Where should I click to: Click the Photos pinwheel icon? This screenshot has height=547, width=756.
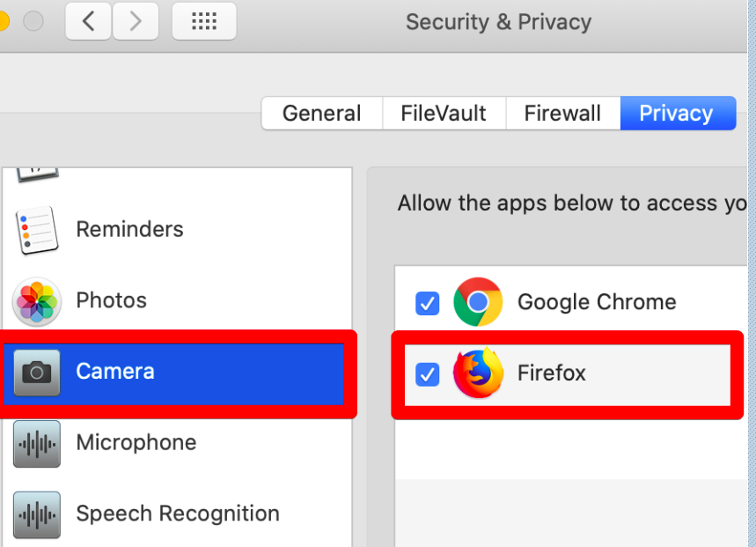click(x=37, y=301)
